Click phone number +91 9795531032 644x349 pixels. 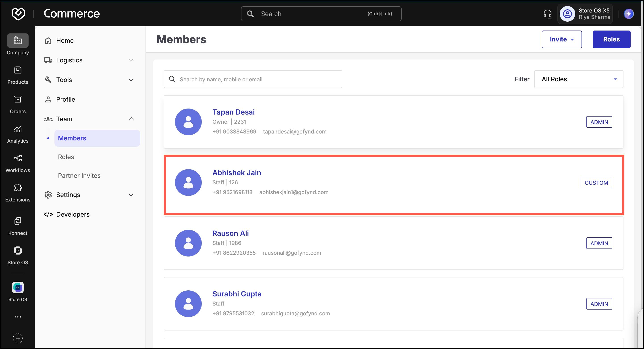pyautogui.click(x=233, y=314)
